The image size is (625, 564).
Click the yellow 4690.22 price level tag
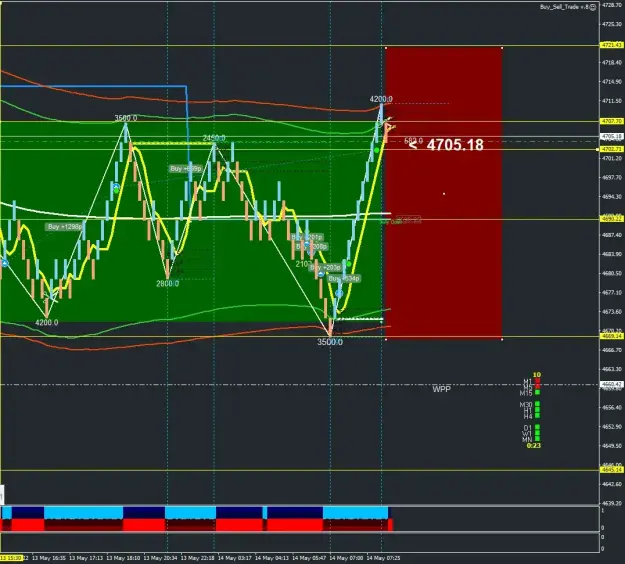click(612, 219)
